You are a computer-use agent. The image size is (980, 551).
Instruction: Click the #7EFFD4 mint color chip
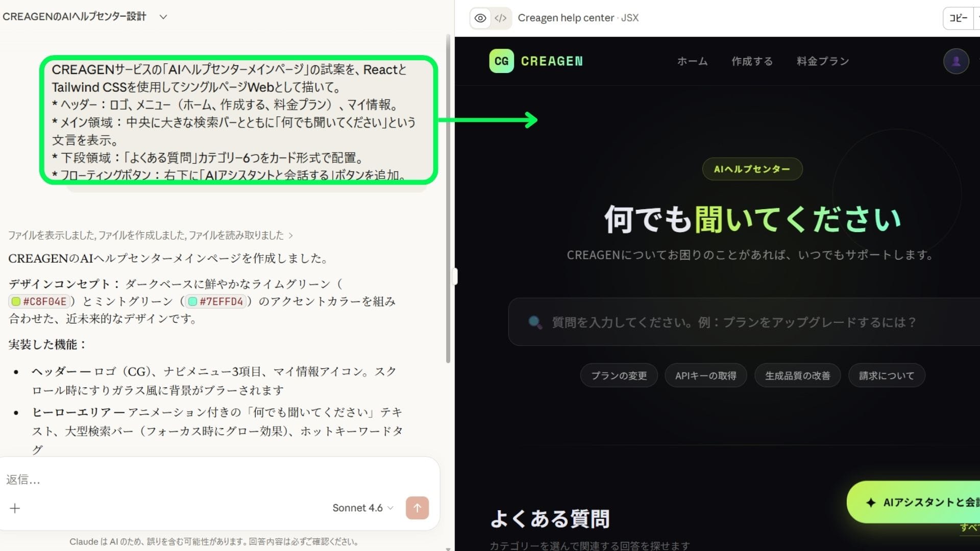(215, 302)
